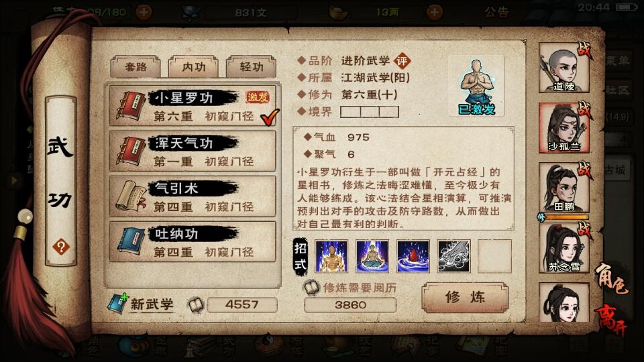Tap the plus icon beside 13两 gold
Screen dimensions: 644x362
tap(434, 12)
